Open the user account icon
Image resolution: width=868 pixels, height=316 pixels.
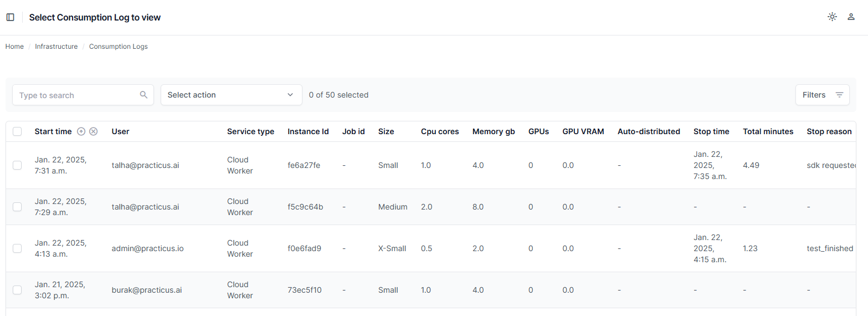point(851,17)
